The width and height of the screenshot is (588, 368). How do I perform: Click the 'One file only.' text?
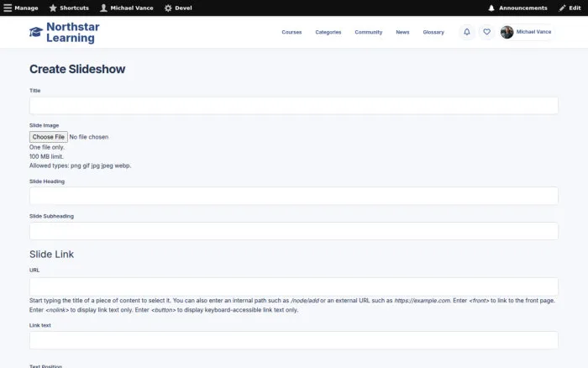(x=47, y=147)
